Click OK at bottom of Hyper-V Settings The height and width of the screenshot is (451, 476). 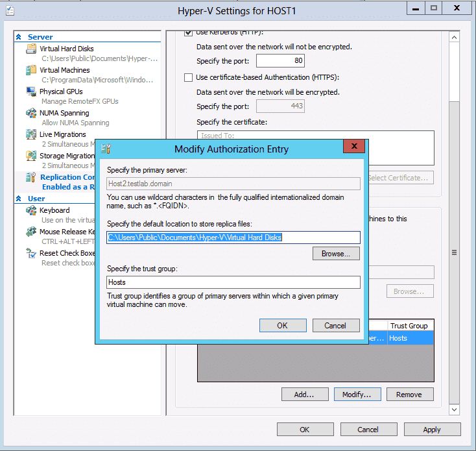pos(305,430)
